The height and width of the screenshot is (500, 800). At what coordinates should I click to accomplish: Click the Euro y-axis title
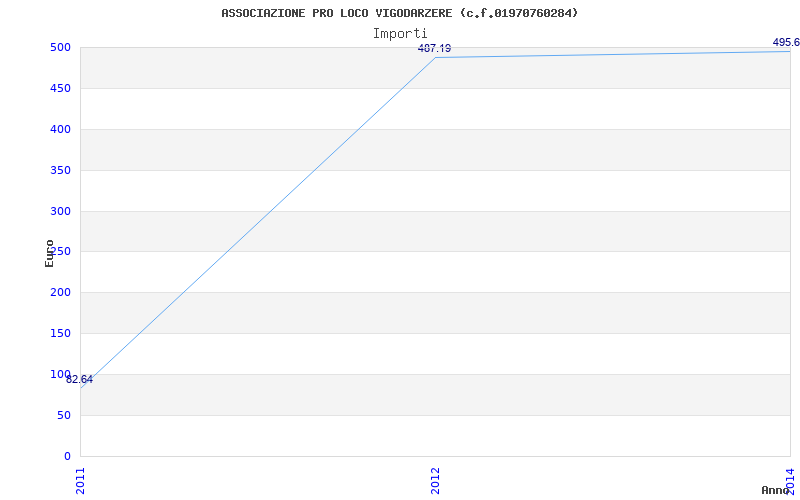(49, 253)
